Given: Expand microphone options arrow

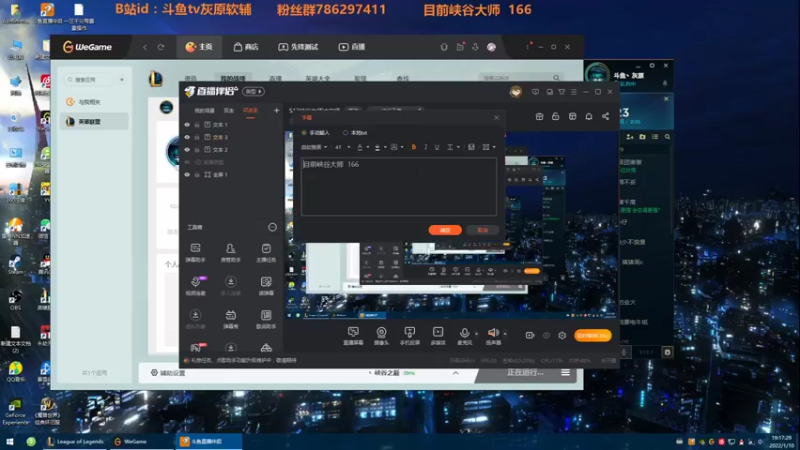Looking at the screenshot, I should point(477,334).
